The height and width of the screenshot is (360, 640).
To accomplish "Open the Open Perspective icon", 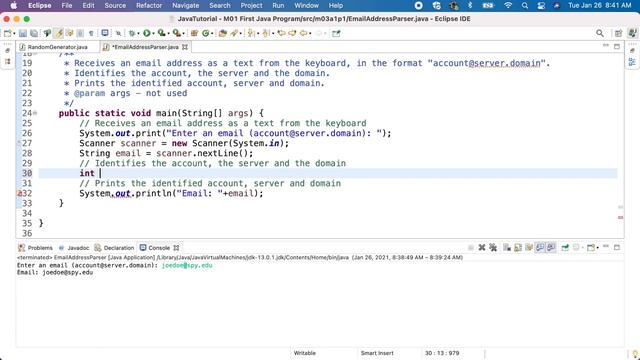I will click(618, 33).
